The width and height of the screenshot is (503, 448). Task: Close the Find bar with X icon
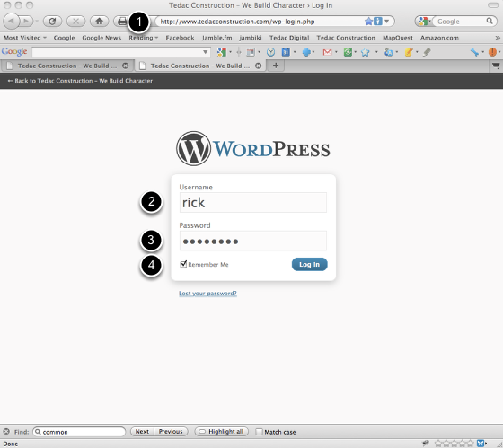[x=6, y=432]
